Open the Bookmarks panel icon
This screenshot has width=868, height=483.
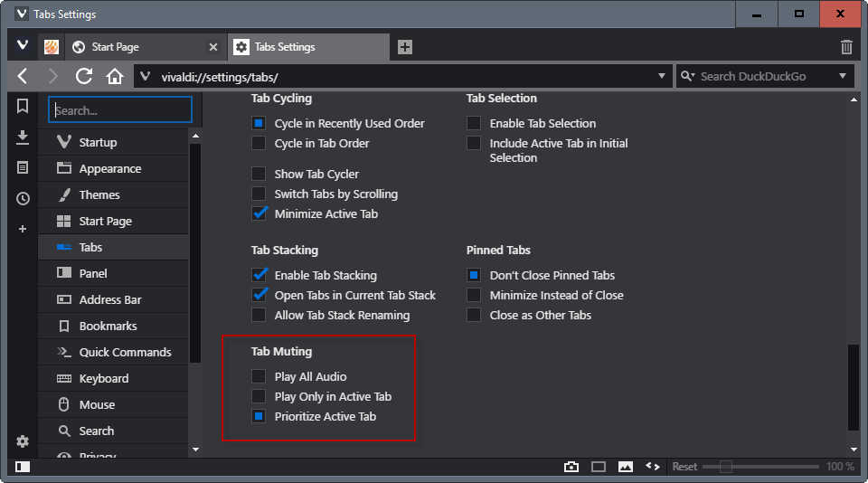pyautogui.click(x=23, y=107)
